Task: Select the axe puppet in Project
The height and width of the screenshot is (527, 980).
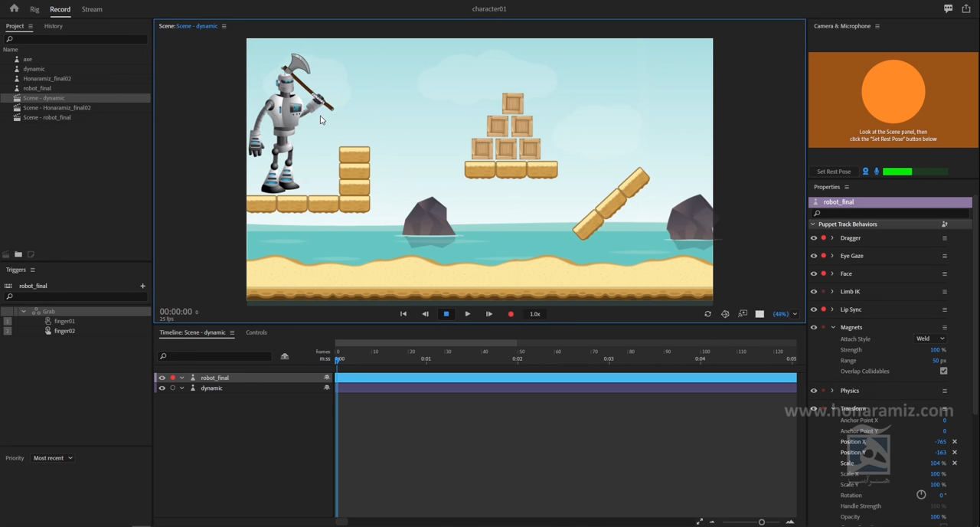Action: click(x=28, y=59)
